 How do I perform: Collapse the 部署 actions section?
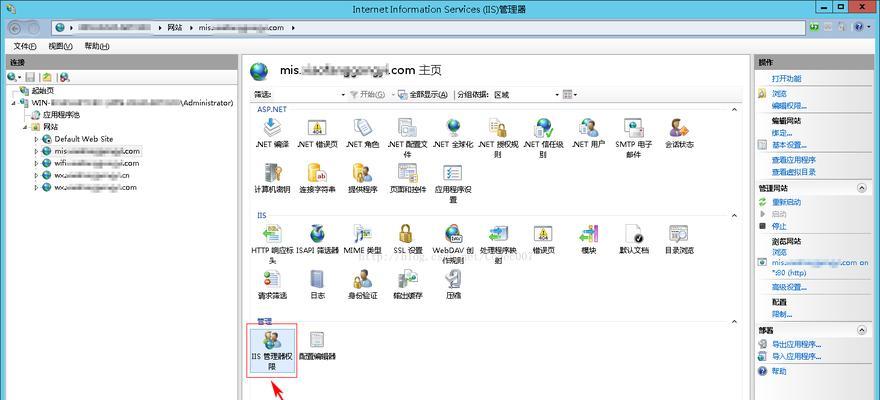pos(861,331)
